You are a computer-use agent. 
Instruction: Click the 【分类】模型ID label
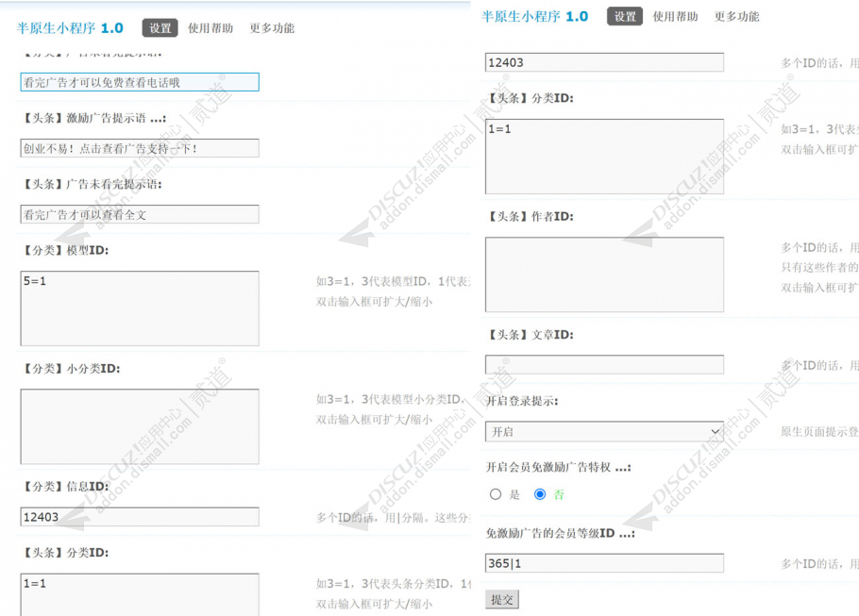coord(64,250)
